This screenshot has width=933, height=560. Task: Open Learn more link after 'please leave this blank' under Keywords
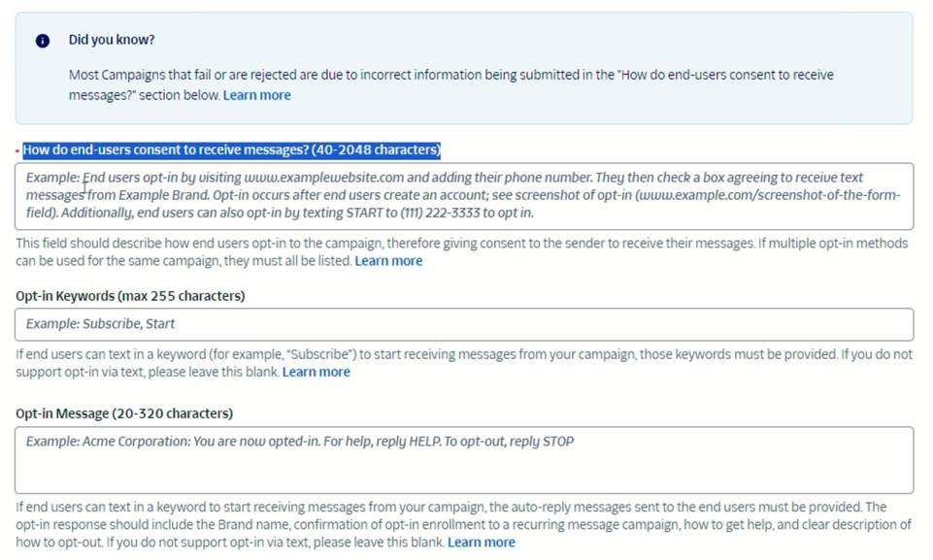[316, 372]
